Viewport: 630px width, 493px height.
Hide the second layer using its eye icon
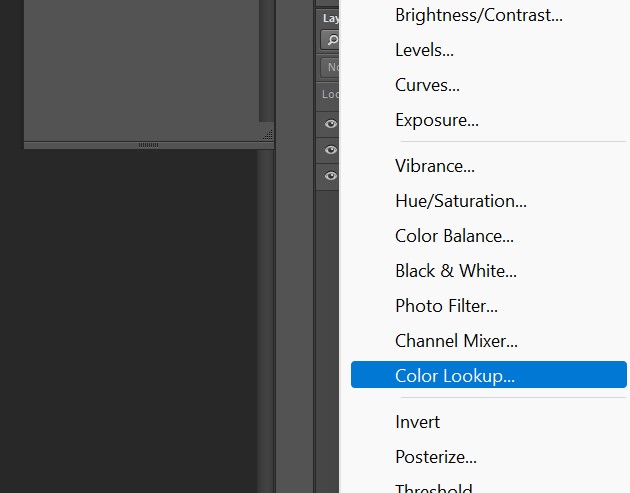[330, 150]
